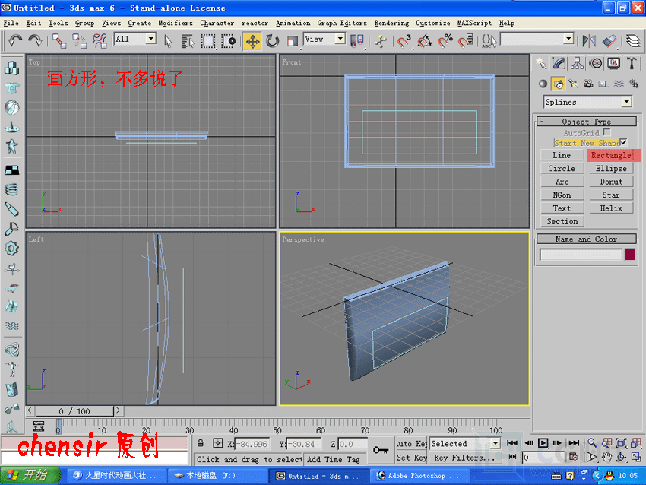Select the Cameras category icon
This screenshot has width=646, height=485.
coord(588,84)
